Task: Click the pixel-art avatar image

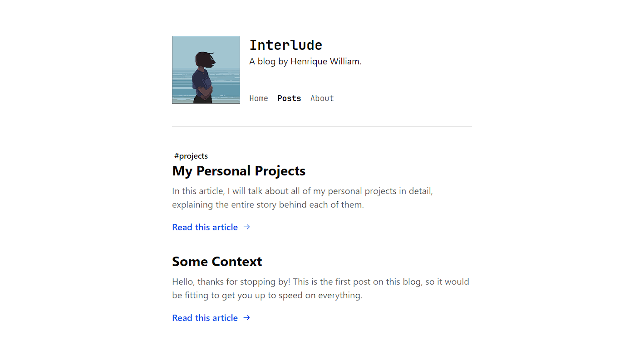Action: tap(206, 70)
